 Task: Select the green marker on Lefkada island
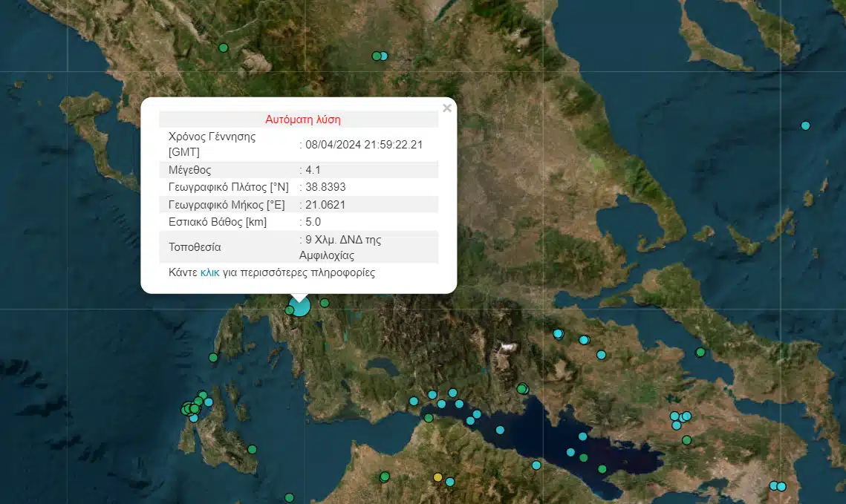coord(213,358)
